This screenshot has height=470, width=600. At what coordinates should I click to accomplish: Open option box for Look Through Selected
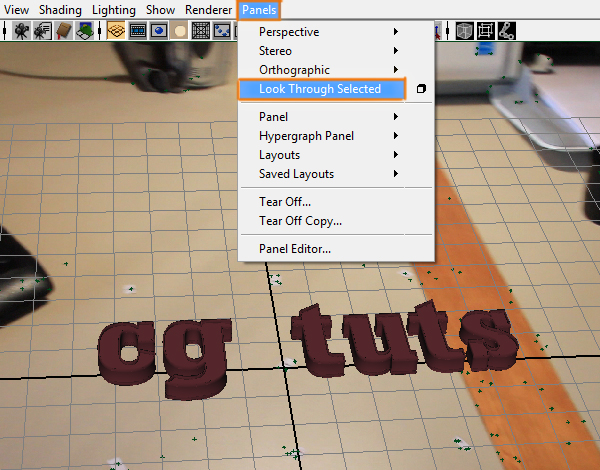[x=421, y=89]
